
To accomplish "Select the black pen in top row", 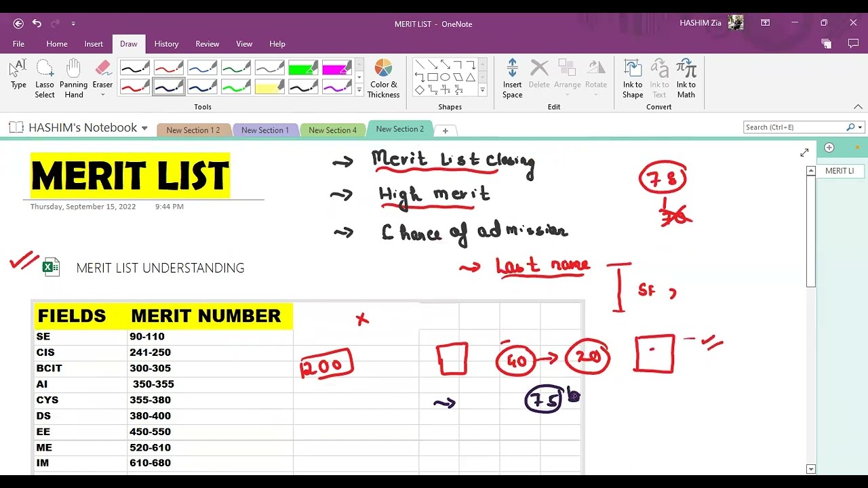I will 134,68.
